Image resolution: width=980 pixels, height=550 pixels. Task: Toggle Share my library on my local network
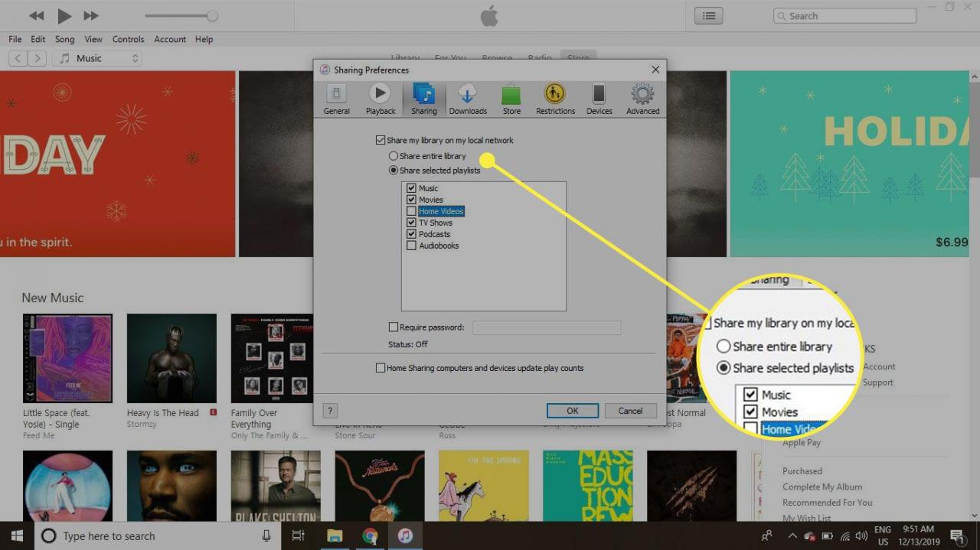pos(381,141)
